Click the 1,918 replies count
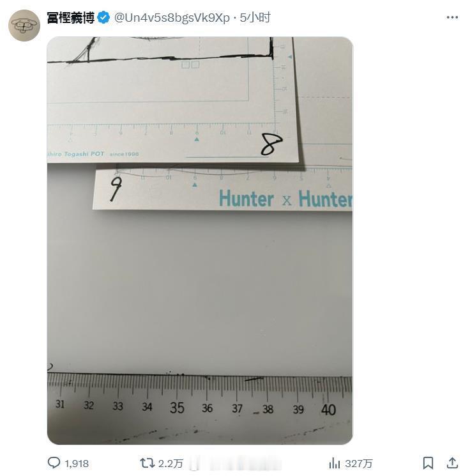This screenshot has height=476, width=470. pos(77,464)
